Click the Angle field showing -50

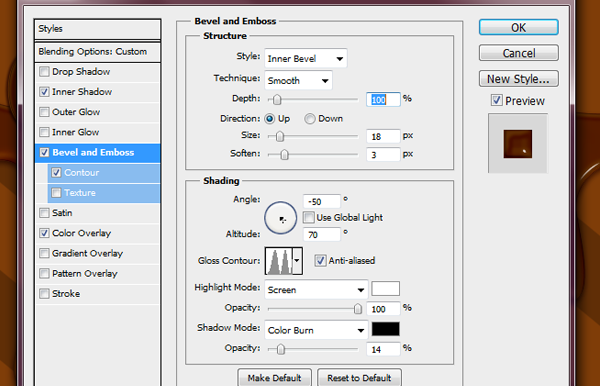321,201
